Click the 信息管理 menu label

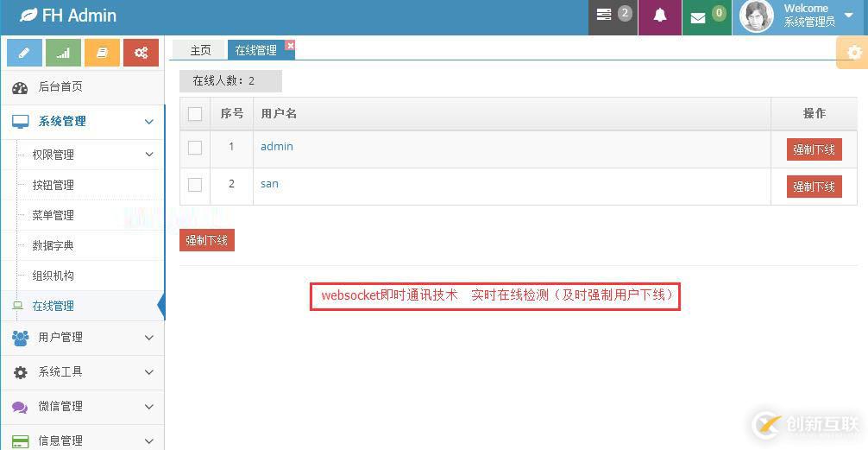(60, 441)
